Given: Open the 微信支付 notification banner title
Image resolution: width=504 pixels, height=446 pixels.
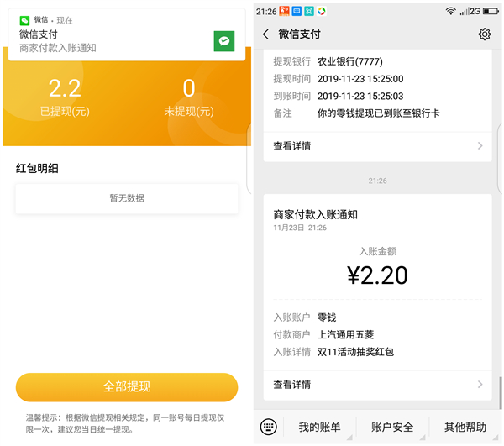Looking at the screenshot, I should [39, 34].
